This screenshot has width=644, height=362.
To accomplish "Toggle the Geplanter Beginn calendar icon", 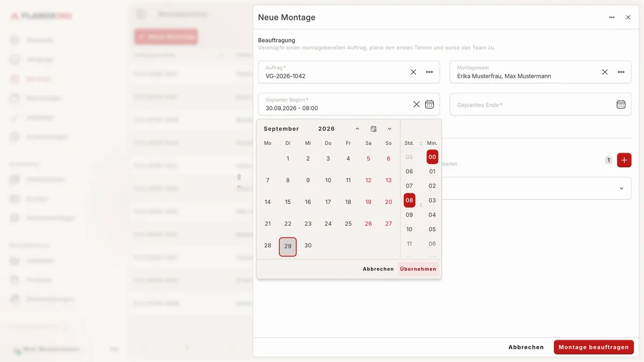I will [429, 104].
